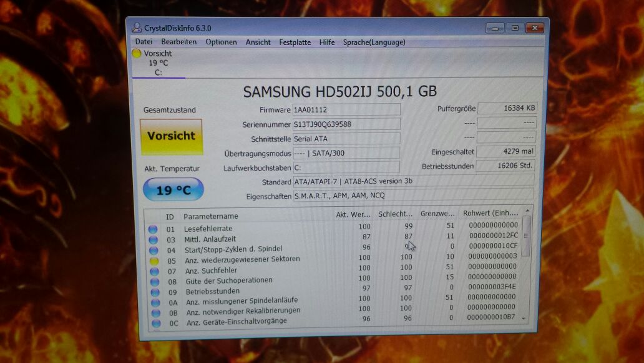This screenshot has width=644, height=363.
Task: Select the Start/Stopp-Zyklen d. Spindel row
Action: point(333,247)
